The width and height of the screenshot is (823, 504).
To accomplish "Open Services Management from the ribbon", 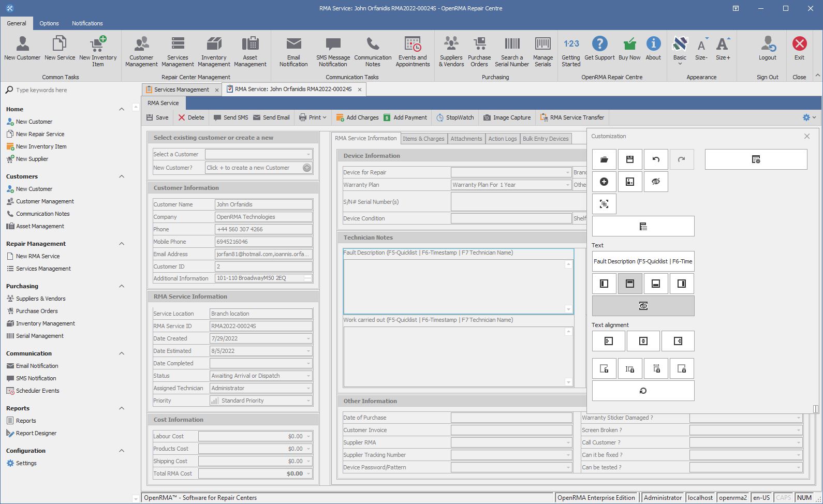I will click(178, 52).
